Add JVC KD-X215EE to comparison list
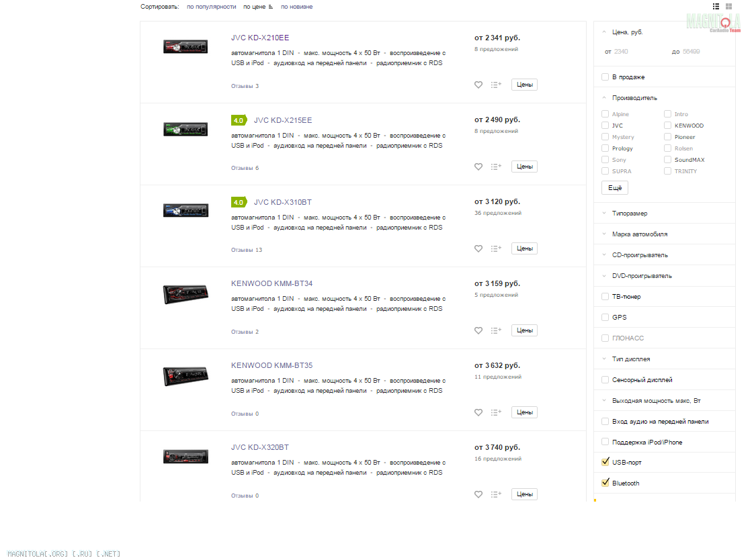This screenshot has width=754, height=560. [x=496, y=167]
